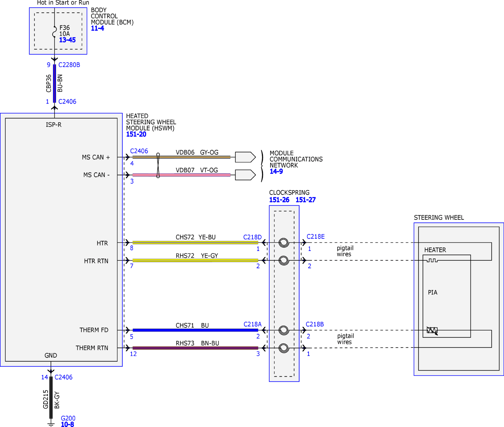Select connector label C2280B
This screenshot has width=504, height=427.
(69, 65)
